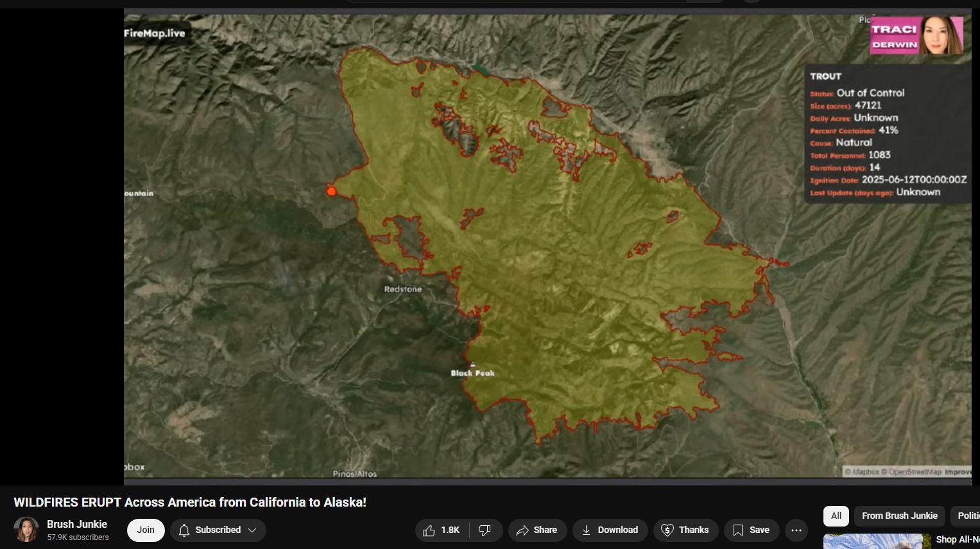The height and width of the screenshot is (549, 980).
Task: Select the All filter chip
Action: click(836, 516)
